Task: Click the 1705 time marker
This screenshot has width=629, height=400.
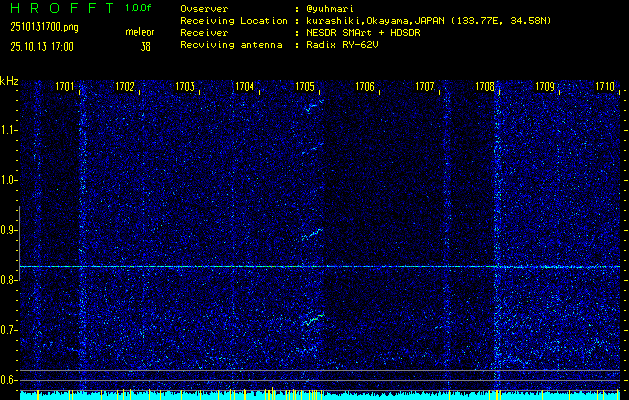Action: tap(305, 87)
